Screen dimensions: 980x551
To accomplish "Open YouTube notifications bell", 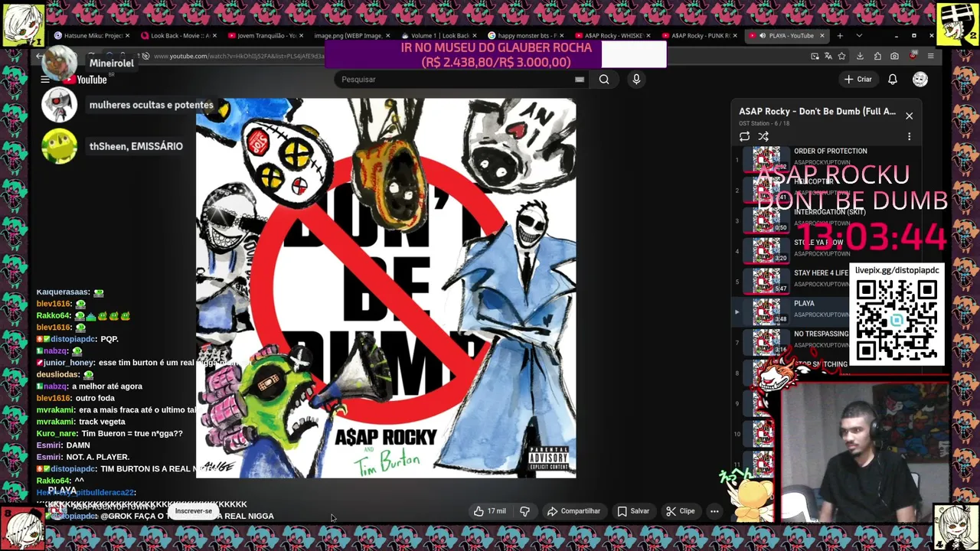I will [x=893, y=80].
